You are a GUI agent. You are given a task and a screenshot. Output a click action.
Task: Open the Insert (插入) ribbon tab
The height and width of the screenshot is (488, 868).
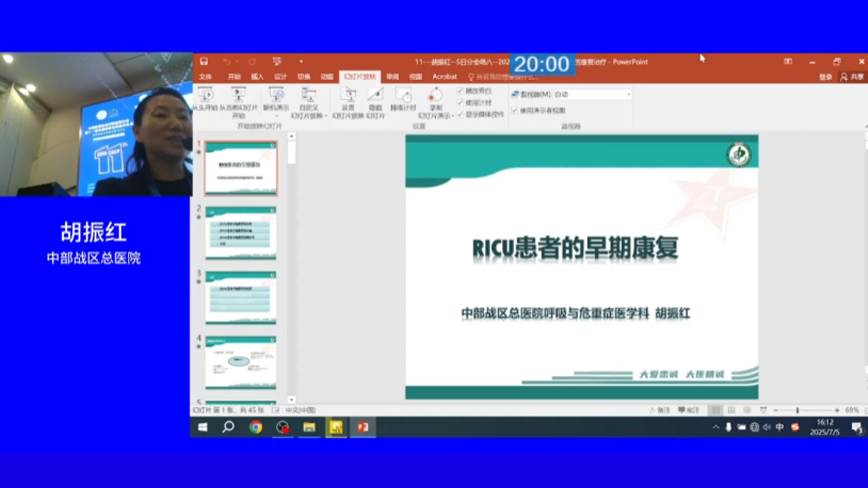click(x=257, y=77)
